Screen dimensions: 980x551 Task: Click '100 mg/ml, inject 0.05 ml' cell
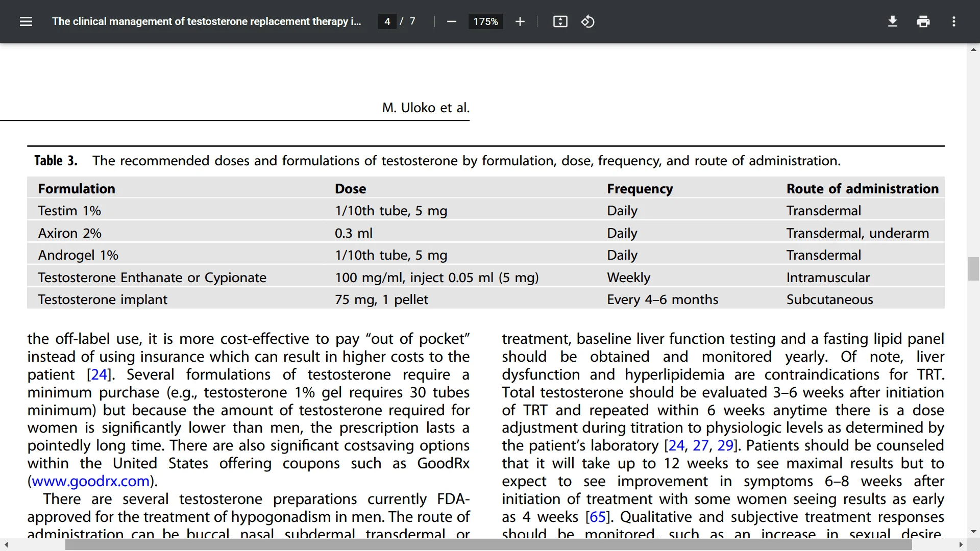click(x=437, y=278)
